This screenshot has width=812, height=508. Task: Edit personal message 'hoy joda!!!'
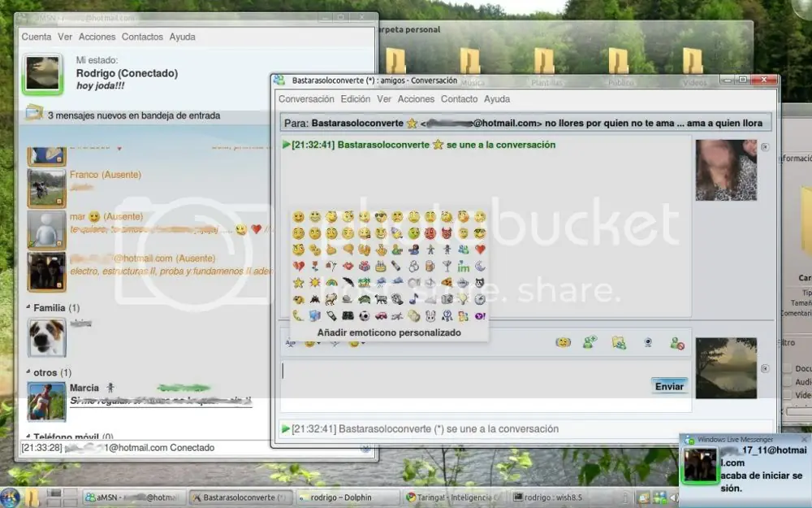point(101,86)
